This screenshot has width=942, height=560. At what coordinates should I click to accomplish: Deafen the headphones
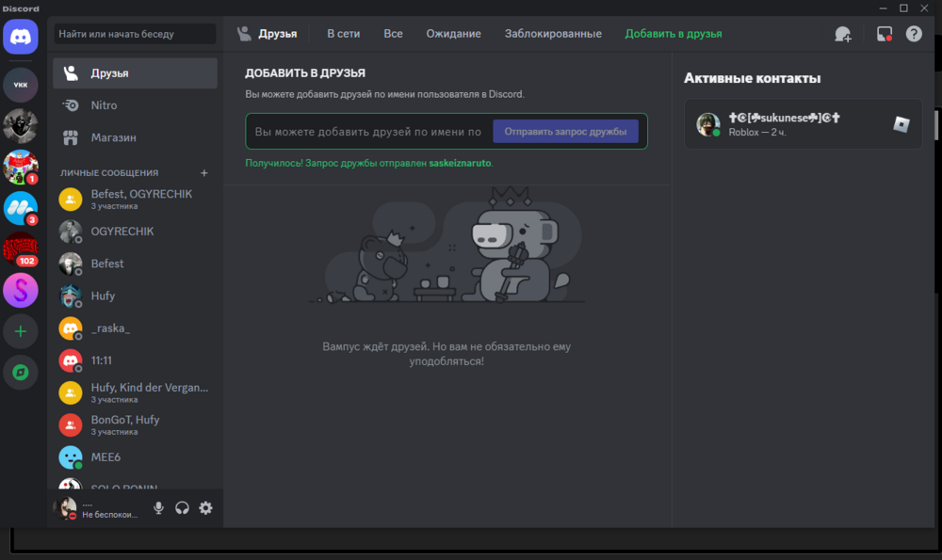(x=182, y=508)
